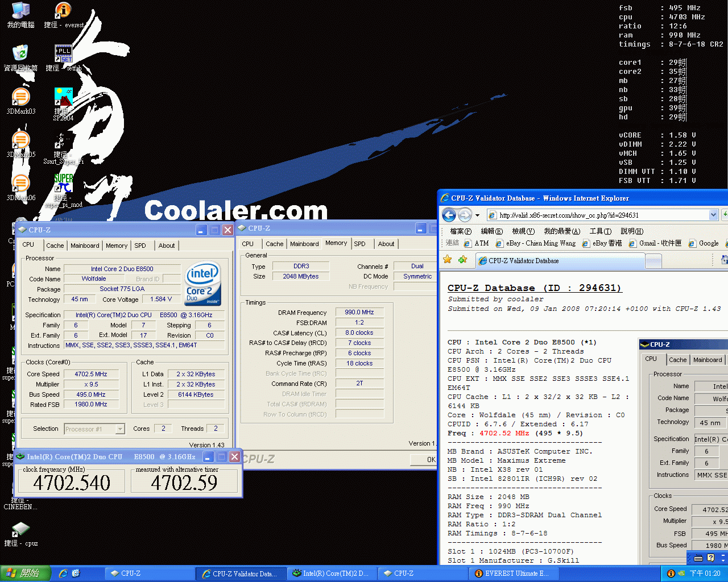The image size is (728, 582).
Task: Click the Internet Explorer back arrow button
Action: coord(449,215)
